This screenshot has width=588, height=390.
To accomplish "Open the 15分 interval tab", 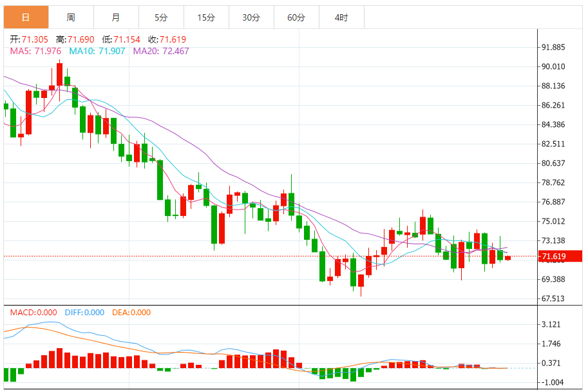I will [206, 17].
